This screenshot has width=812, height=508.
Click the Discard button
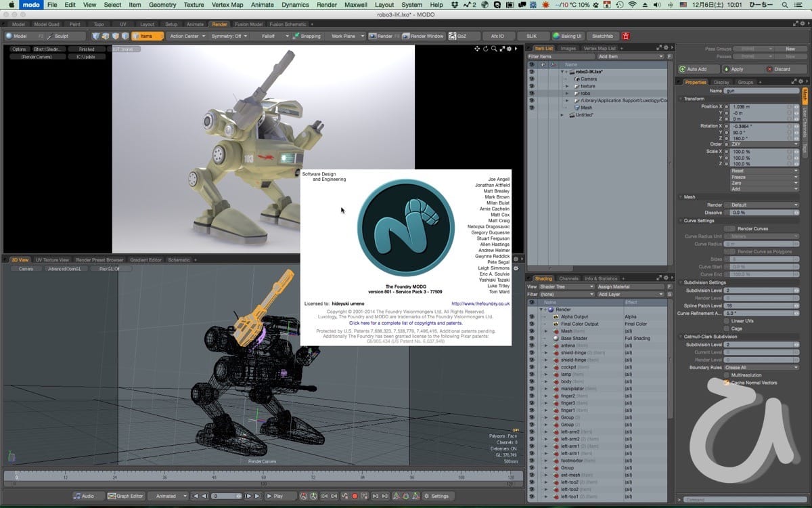tap(779, 69)
